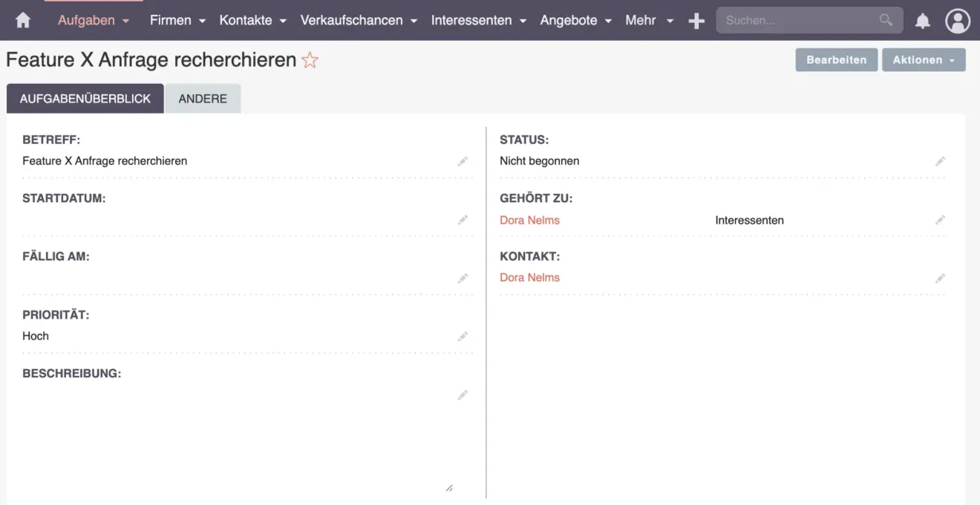Edit the Status field via pencil icon
Screen dimensions: 980x505
940,161
